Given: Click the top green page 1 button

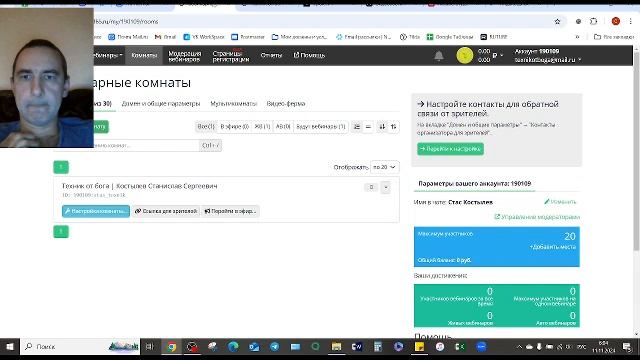Looking at the screenshot, I should [x=61, y=167].
